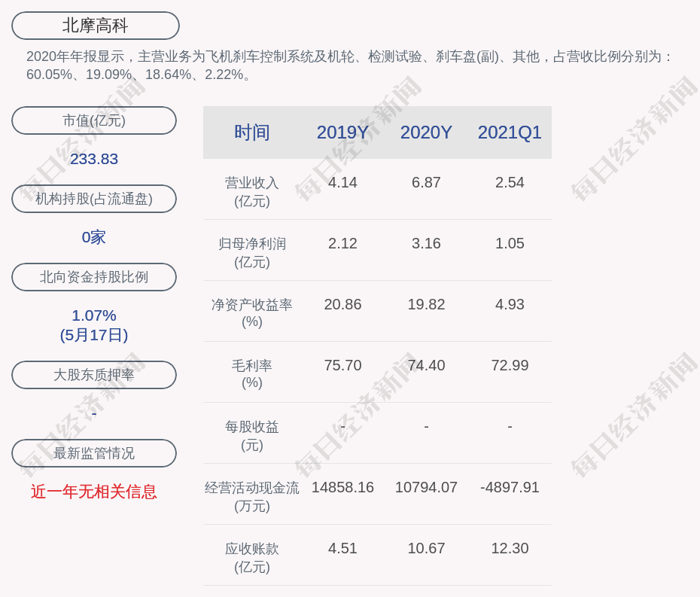Click ROE value 19.82
Viewport: 700px width, 597px height.
tap(426, 305)
